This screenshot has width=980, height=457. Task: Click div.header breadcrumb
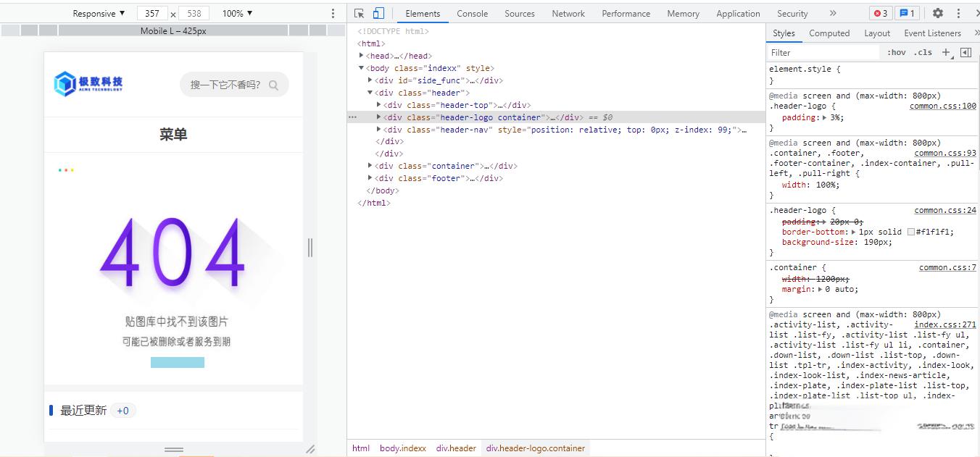456,448
